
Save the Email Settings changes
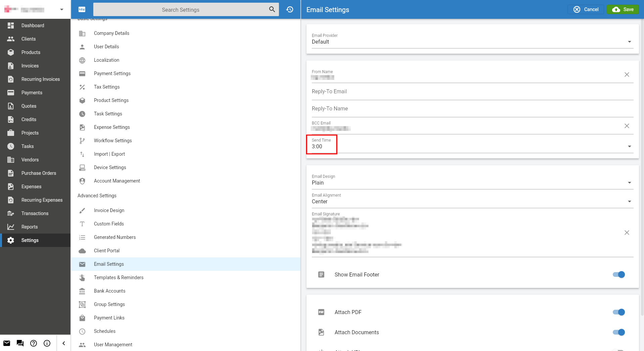[x=622, y=9]
